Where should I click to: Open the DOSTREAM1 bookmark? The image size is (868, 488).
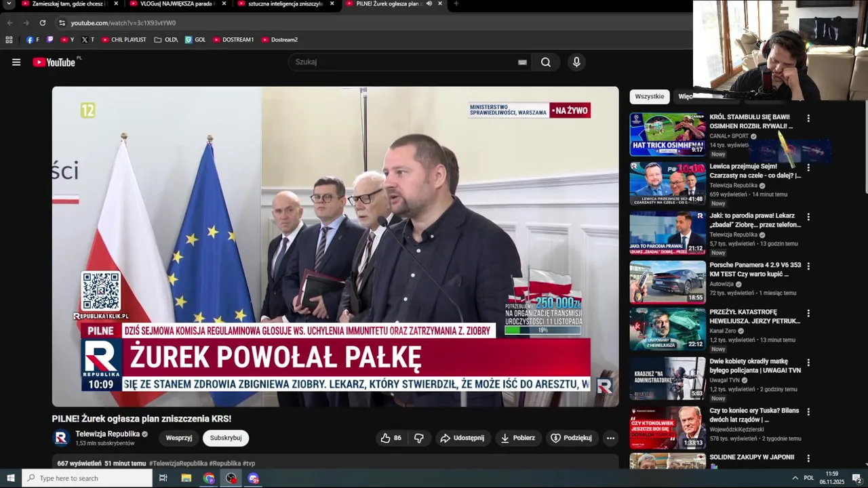pyautogui.click(x=233, y=40)
